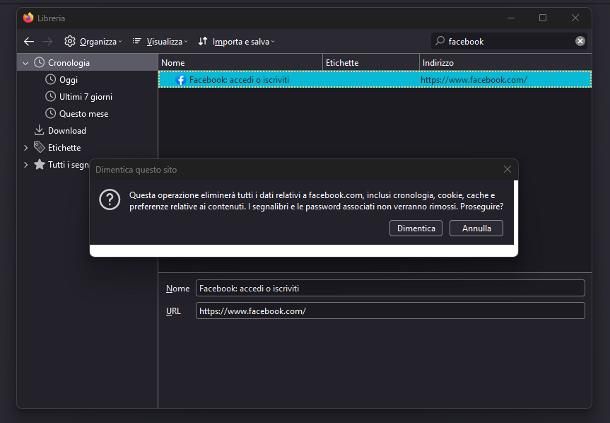Expand the Tutti i segnalibri node

click(26, 165)
